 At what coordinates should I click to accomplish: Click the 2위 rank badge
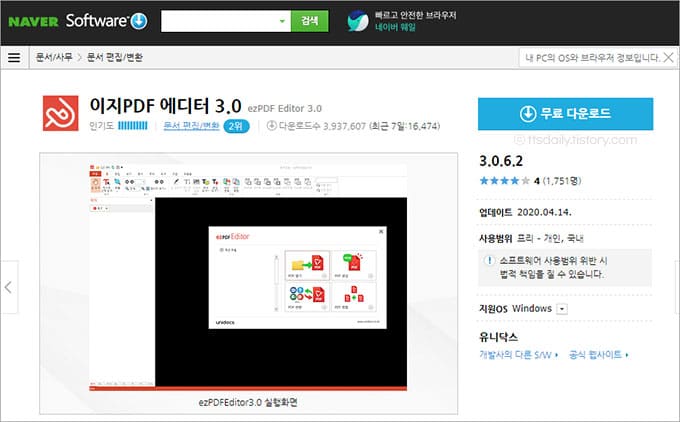tap(236, 126)
